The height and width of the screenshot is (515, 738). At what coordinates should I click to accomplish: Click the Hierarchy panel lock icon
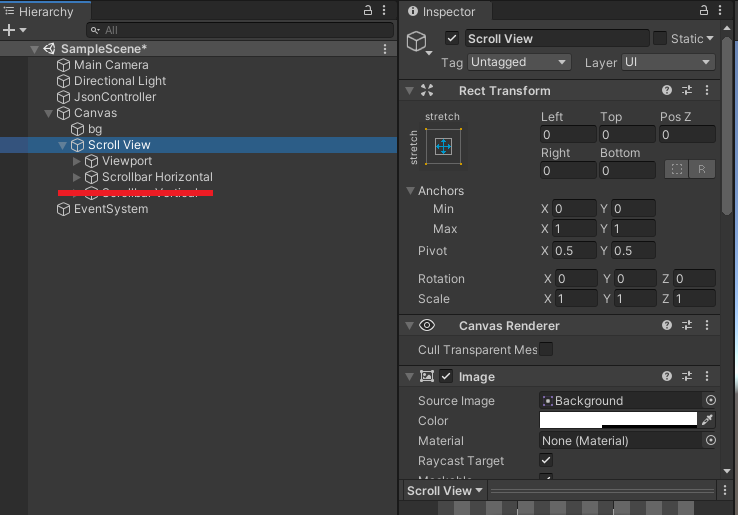(368, 10)
